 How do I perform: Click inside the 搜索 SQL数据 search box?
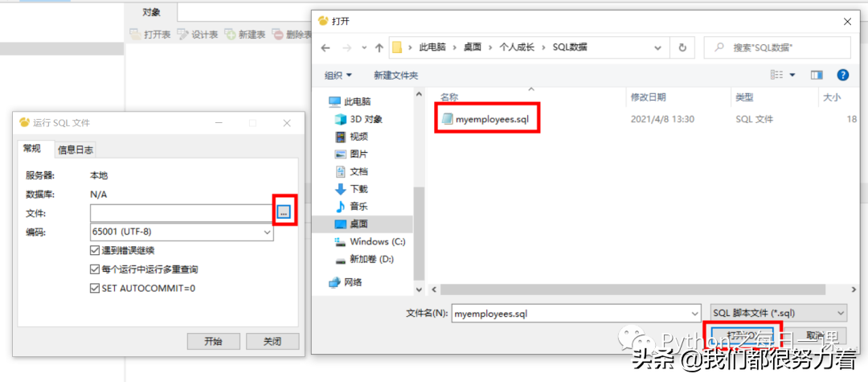click(777, 47)
